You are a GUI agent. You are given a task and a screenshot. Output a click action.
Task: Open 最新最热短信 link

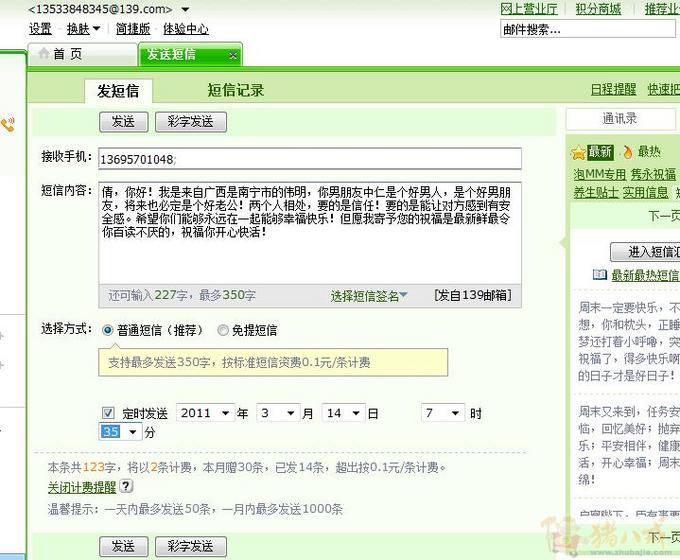tap(645, 275)
